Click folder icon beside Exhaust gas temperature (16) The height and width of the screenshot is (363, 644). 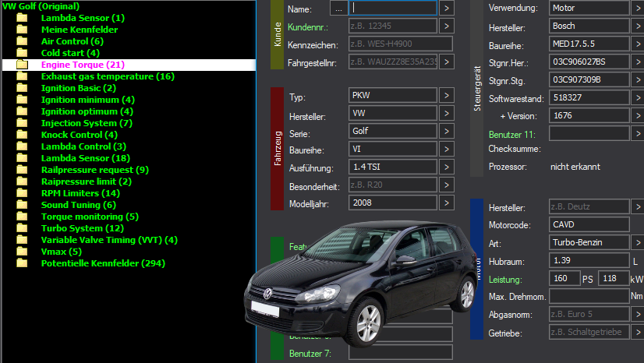point(22,76)
